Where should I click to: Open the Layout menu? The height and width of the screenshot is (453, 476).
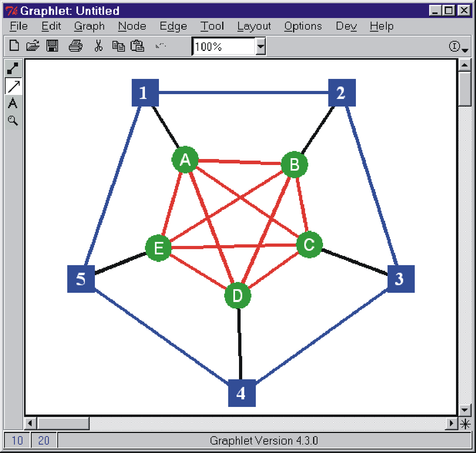pyautogui.click(x=254, y=26)
